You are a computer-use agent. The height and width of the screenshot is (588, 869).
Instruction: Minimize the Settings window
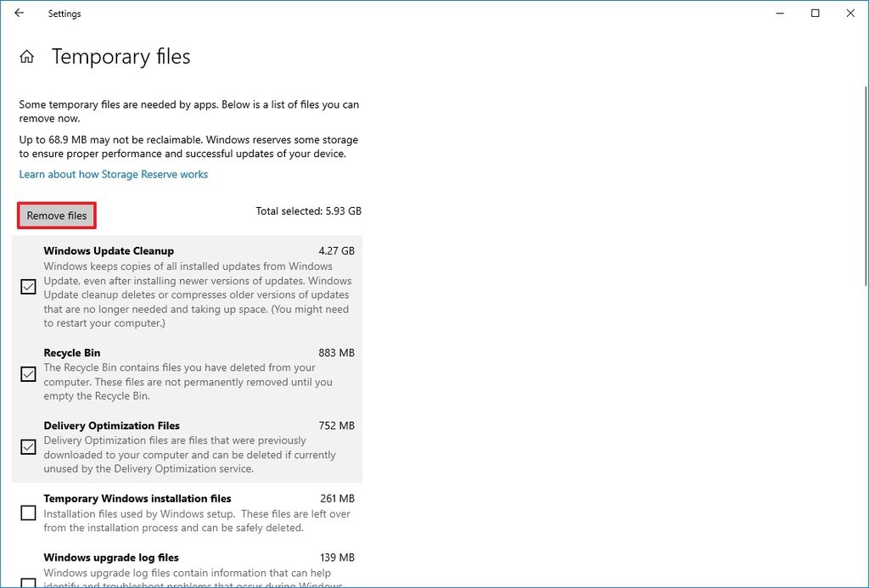coord(778,13)
